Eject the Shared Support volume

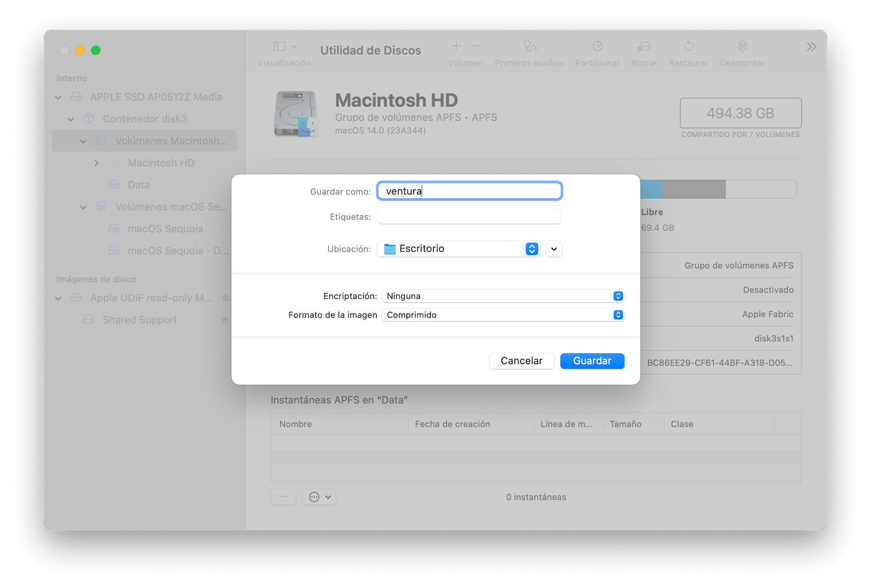(x=225, y=320)
